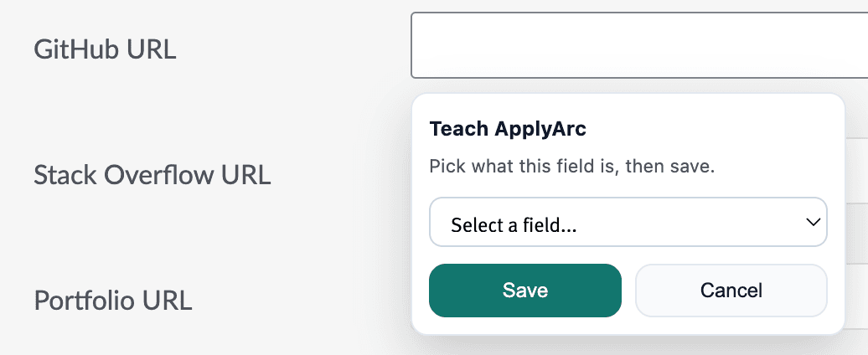
Task: Click the left border of the GitHub URL field
Action: pos(411,46)
